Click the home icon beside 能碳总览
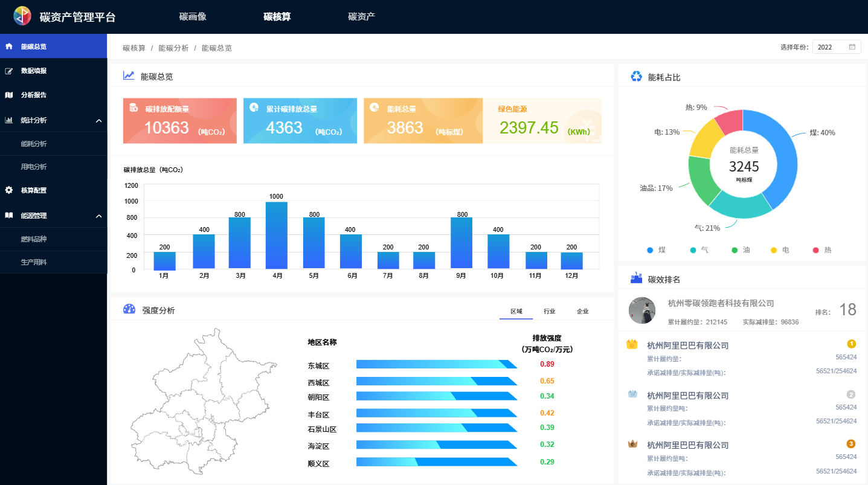Viewport: 868px width, 485px height. [9, 47]
